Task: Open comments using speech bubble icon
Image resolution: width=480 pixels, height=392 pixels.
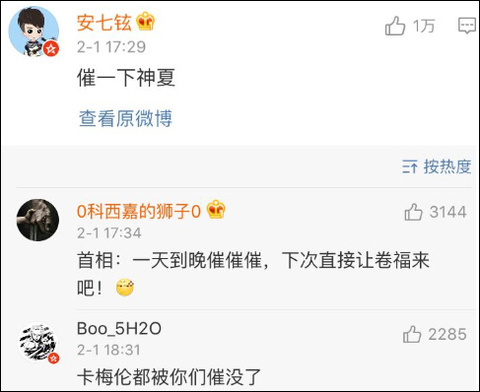Action: coord(467,25)
